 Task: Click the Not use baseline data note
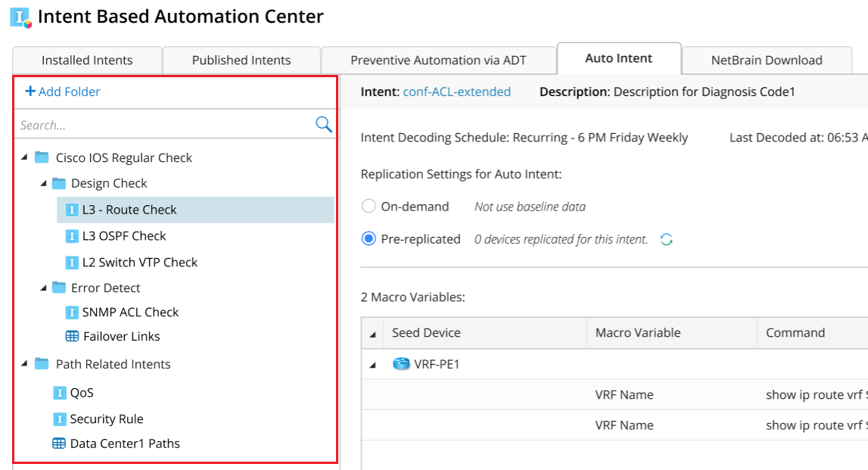(x=530, y=207)
